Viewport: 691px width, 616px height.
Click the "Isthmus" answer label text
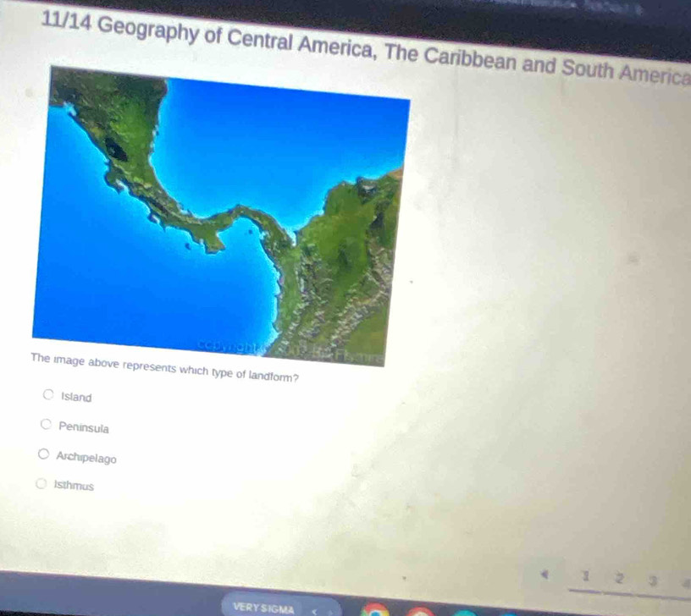[x=74, y=487]
